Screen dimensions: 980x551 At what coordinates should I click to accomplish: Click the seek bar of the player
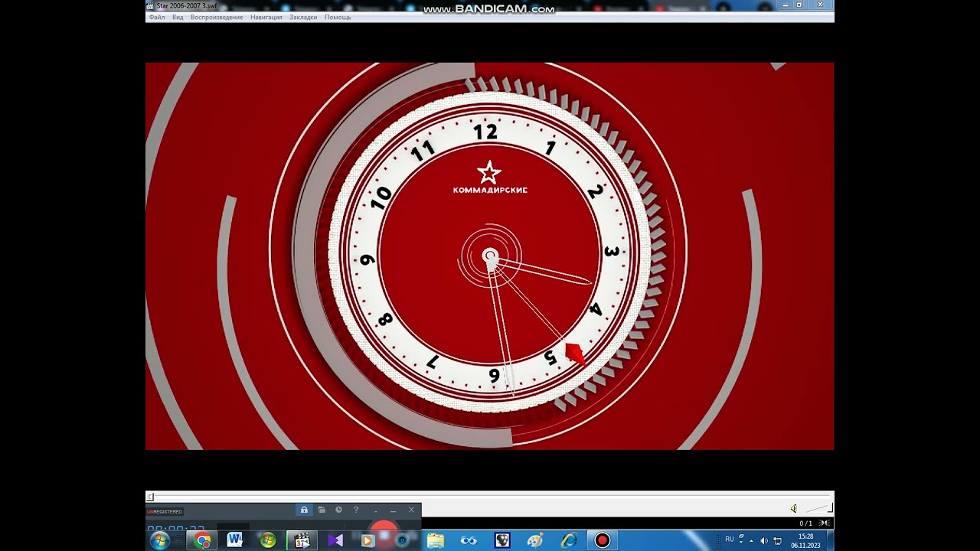490,497
